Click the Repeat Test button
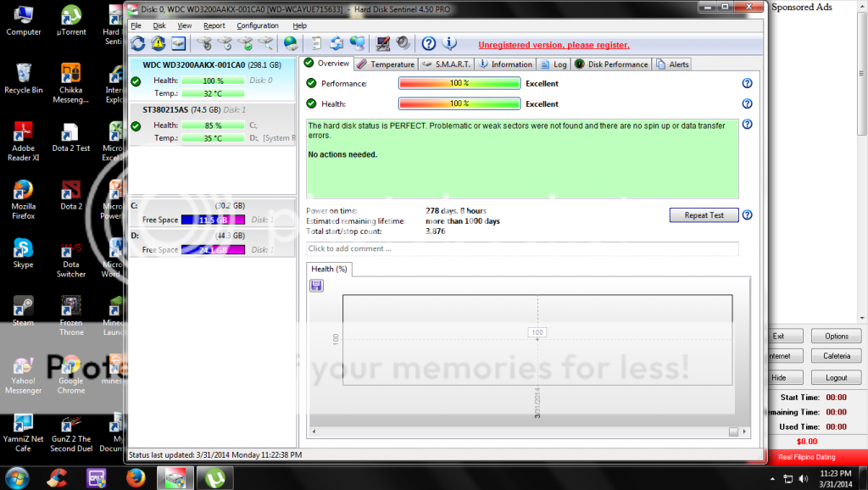Image resolution: width=868 pixels, height=490 pixels. pos(704,215)
